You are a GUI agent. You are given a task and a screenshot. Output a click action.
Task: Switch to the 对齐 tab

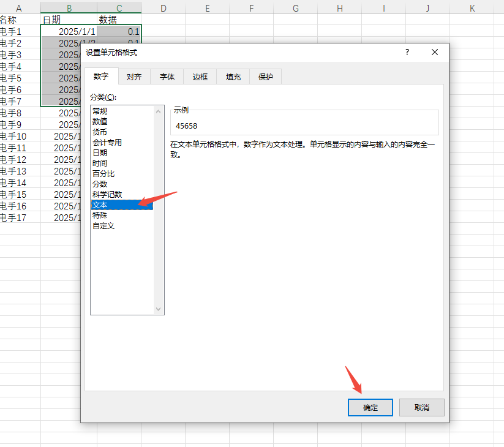(x=134, y=77)
